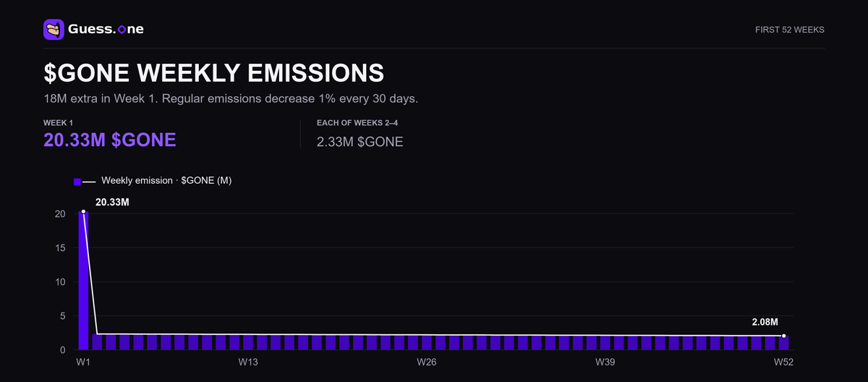This screenshot has height=382, width=868.
Task: Select the 'WEEK 1' stat label
Action: pyautogui.click(x=59, y=123)
